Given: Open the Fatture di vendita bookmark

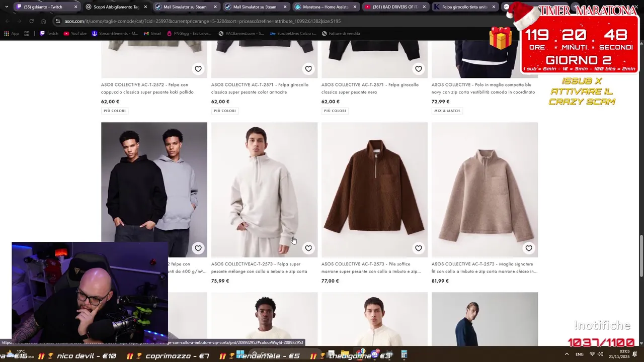Looking at the screenshot, I should [x=341, y=34].
